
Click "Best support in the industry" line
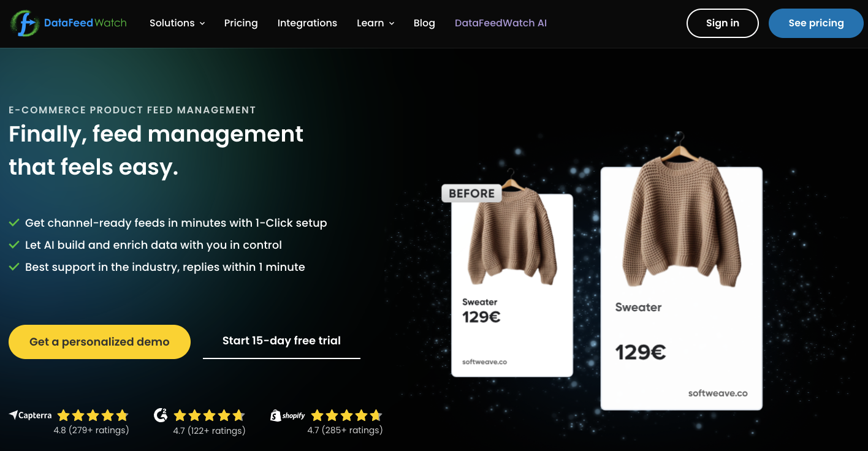click(x=165, y=267)
